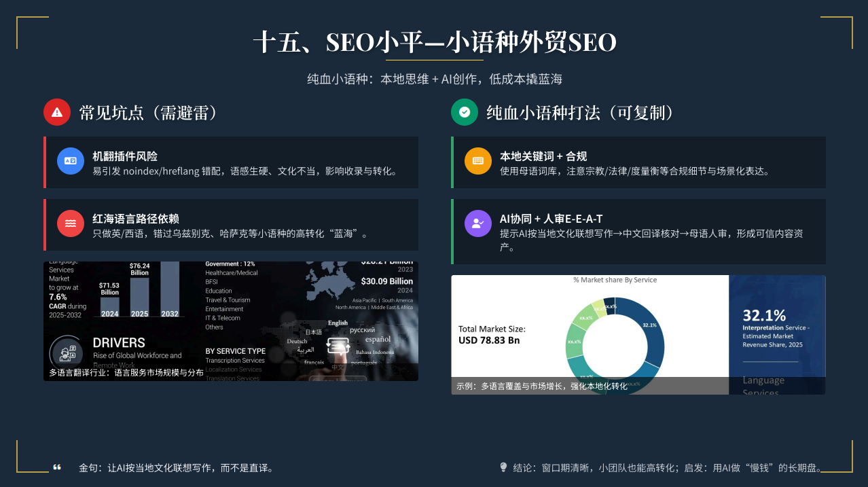868x487 pixels.
Task: Click the purple user-check icon
Action: [x=478, y=223]
